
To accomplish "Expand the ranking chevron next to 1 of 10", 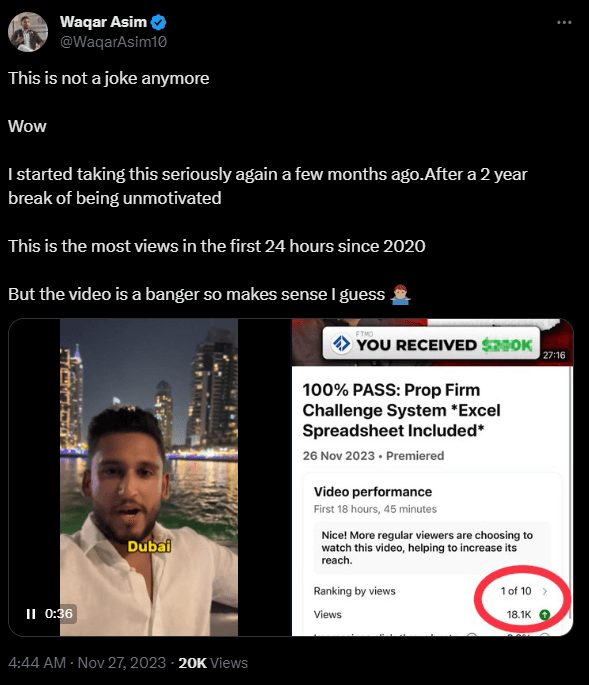I will pyautogui.click(x=545, y=591).
